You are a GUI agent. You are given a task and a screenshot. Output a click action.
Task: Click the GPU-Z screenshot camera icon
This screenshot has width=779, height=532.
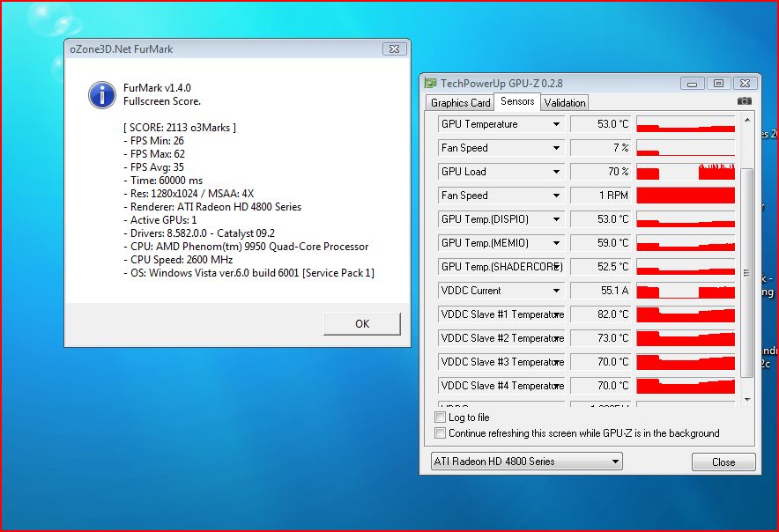point(744,100)
